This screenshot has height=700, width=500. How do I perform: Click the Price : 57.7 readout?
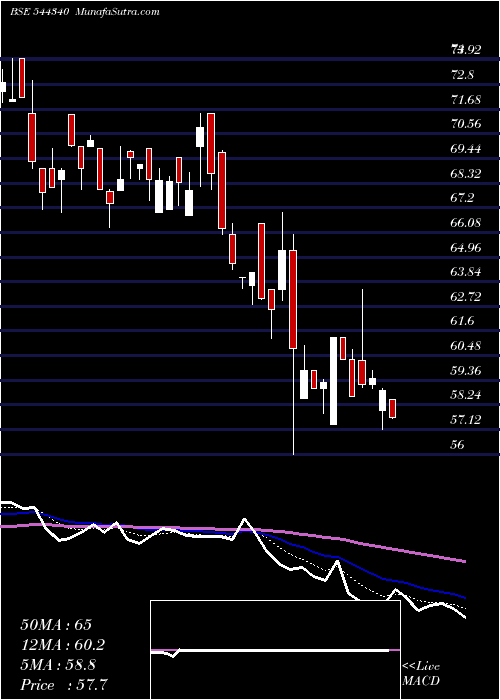[64, 685]
